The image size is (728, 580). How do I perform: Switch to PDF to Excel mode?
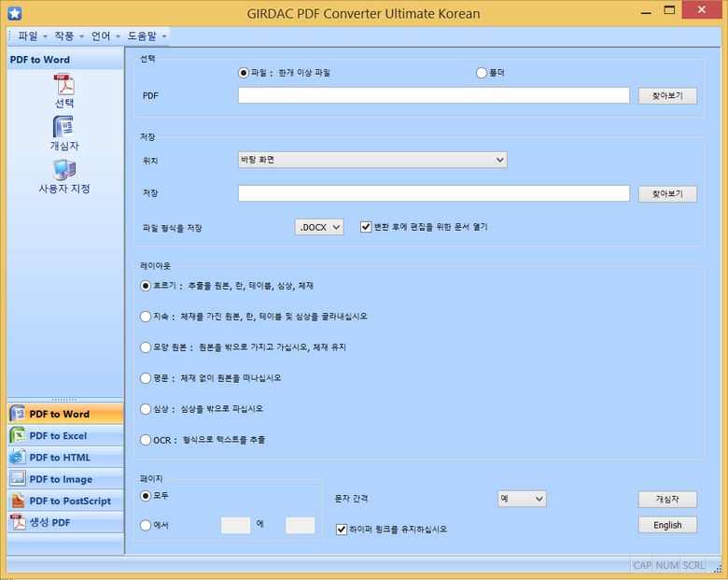coord(65,435)
